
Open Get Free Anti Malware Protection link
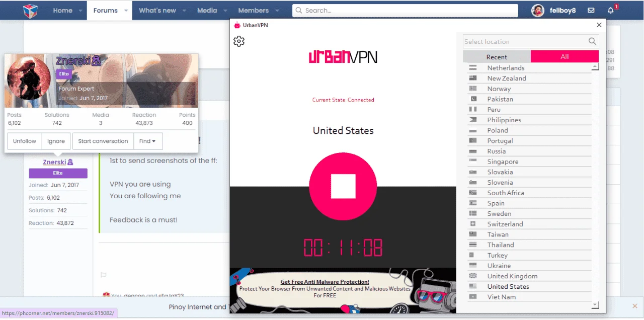click(x=325, y=282)
